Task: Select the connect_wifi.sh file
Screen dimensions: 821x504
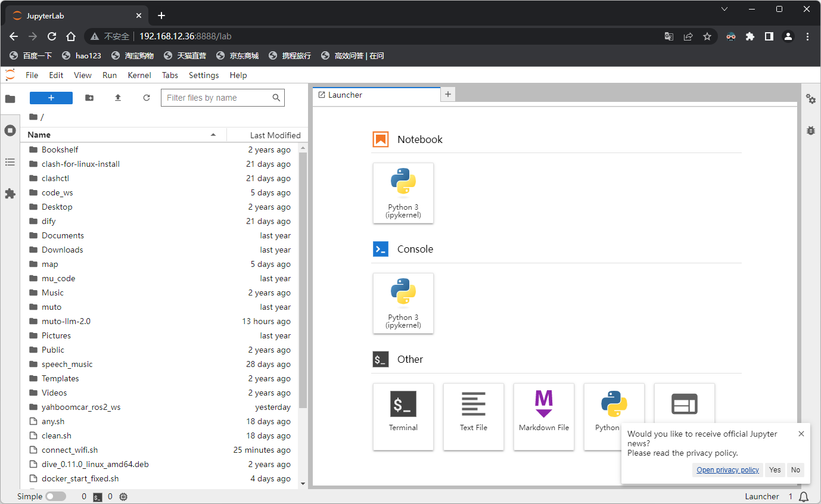Action: pos(160,450)
